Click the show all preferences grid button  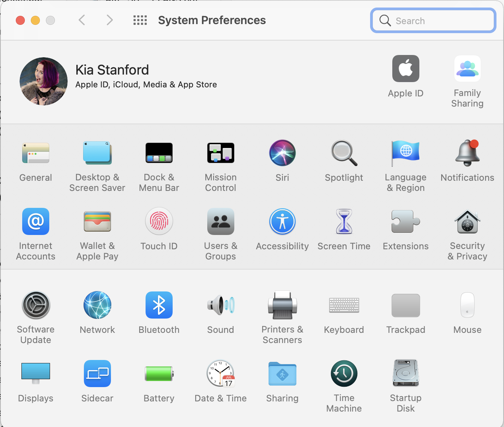point(140,20)
